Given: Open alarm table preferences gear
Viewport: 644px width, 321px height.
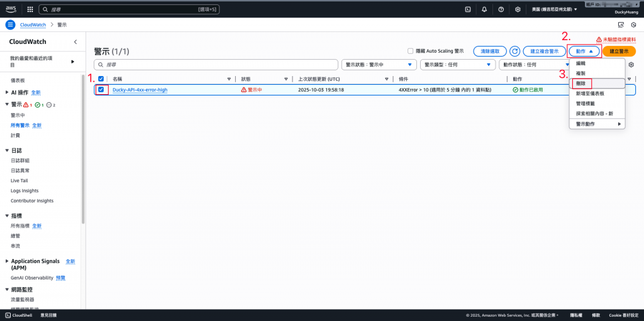Looking at the screenshot, I should point(631,65).
